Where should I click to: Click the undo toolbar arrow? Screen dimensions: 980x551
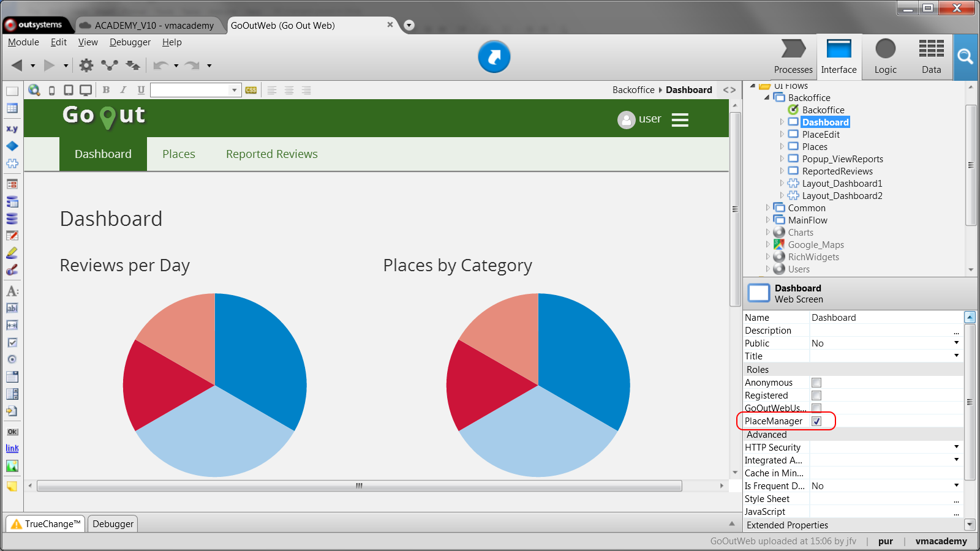[161, 65]
